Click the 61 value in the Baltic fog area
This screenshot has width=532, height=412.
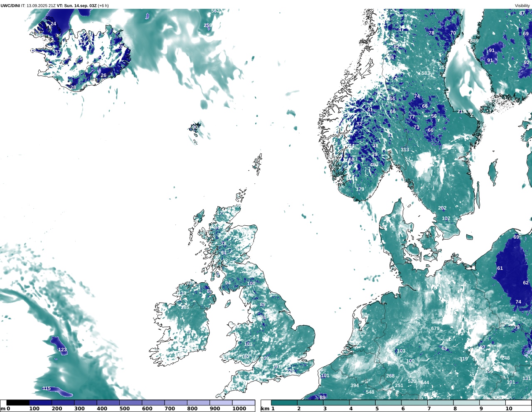(500, 268)
